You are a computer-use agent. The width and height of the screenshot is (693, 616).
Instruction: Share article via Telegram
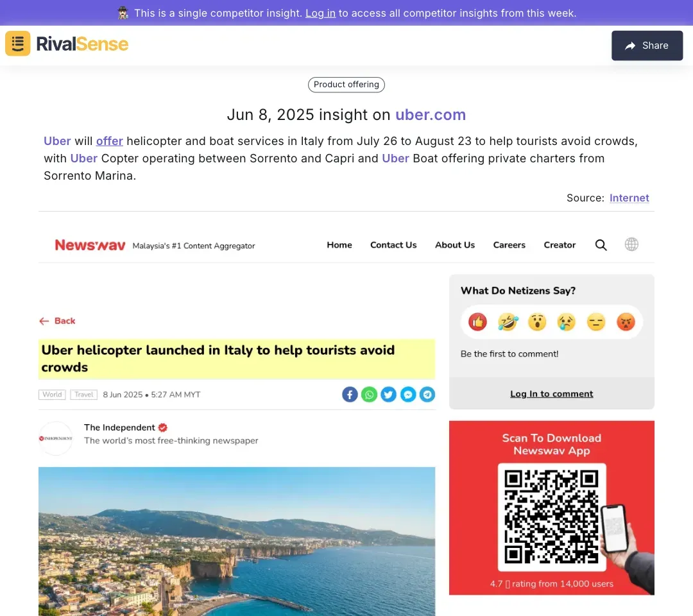[427, 394]
